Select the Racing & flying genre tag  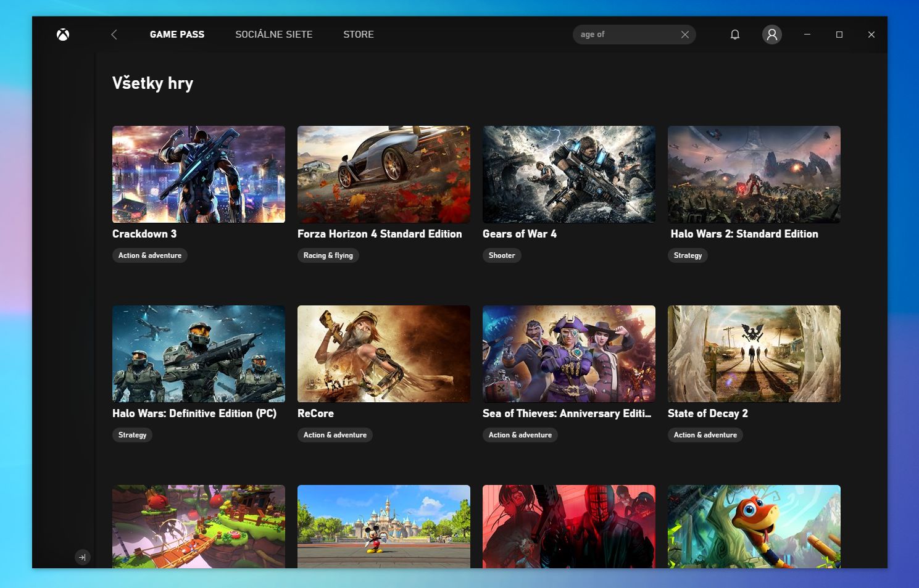click(x=328, y=255)
